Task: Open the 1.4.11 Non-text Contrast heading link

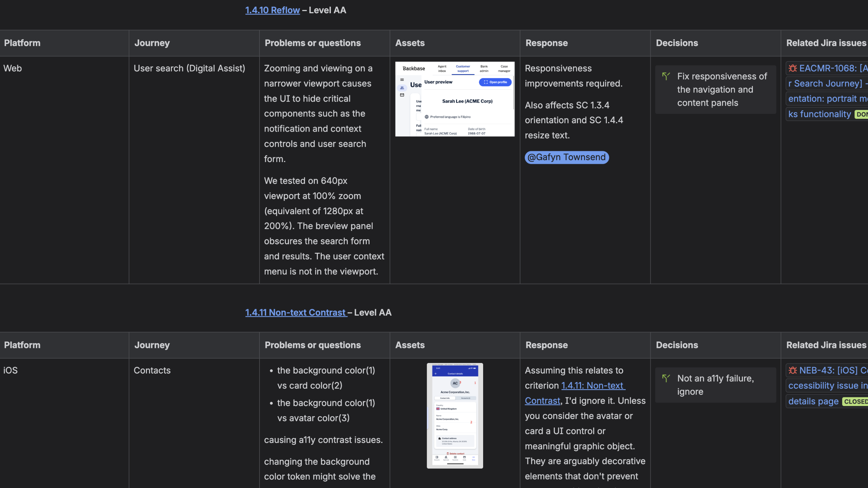Action: [295, 313]
